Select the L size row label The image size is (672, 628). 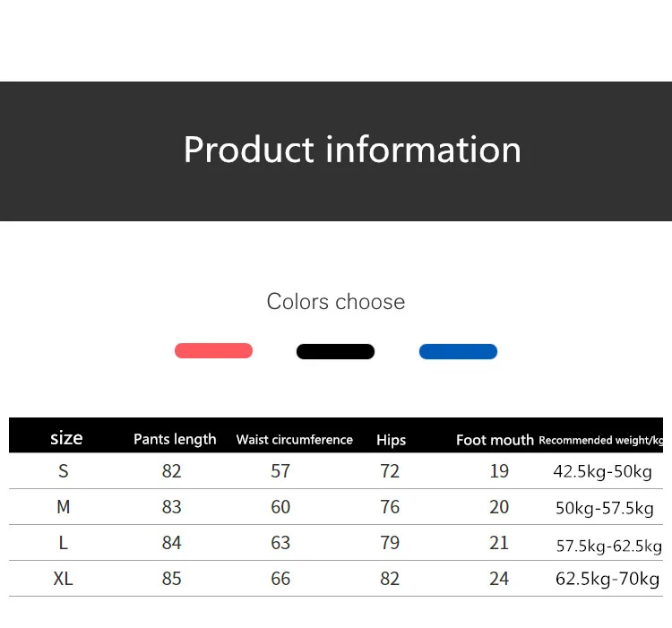point(63,543)
